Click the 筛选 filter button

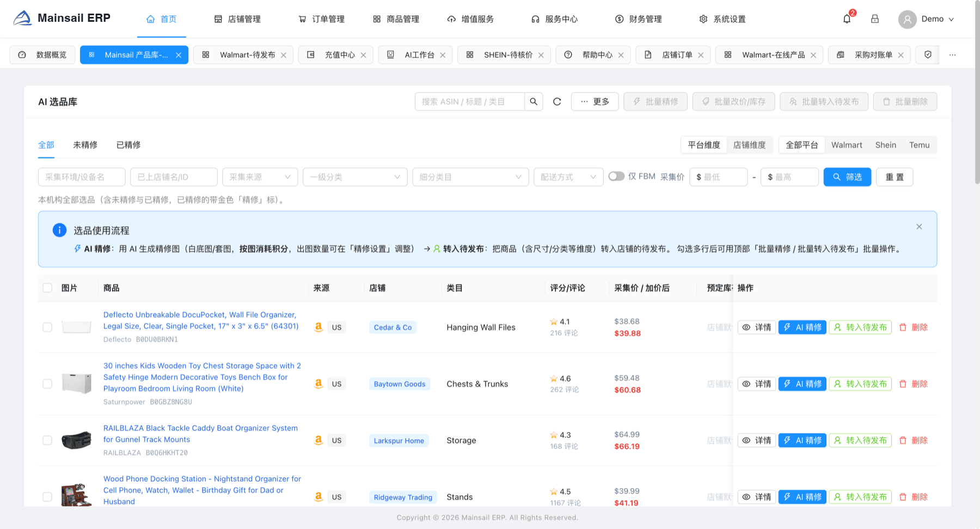(x=847, y=177)
